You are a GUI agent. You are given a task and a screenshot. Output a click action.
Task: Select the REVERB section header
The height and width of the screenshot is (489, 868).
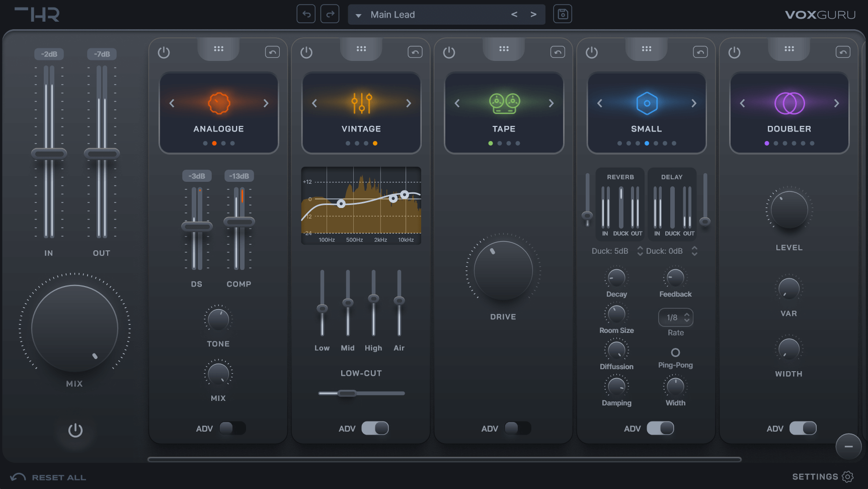click(620, 177)
